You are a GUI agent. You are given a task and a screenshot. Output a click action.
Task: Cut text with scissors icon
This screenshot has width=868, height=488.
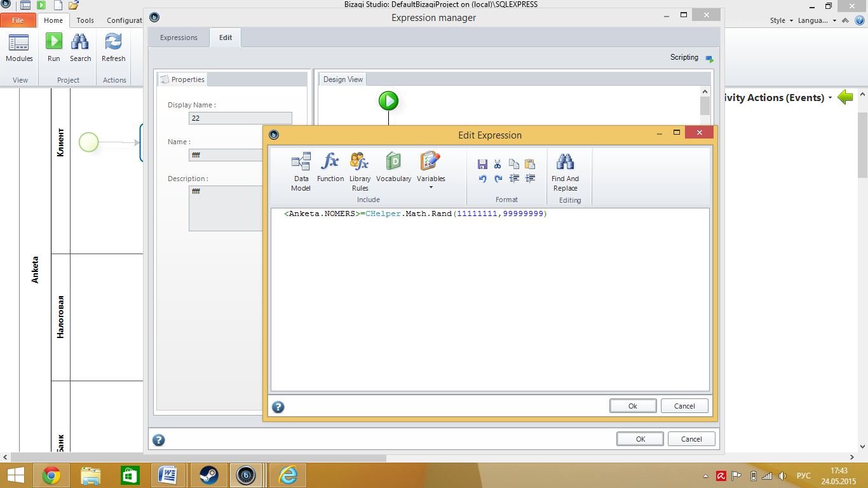coord(498,164)
